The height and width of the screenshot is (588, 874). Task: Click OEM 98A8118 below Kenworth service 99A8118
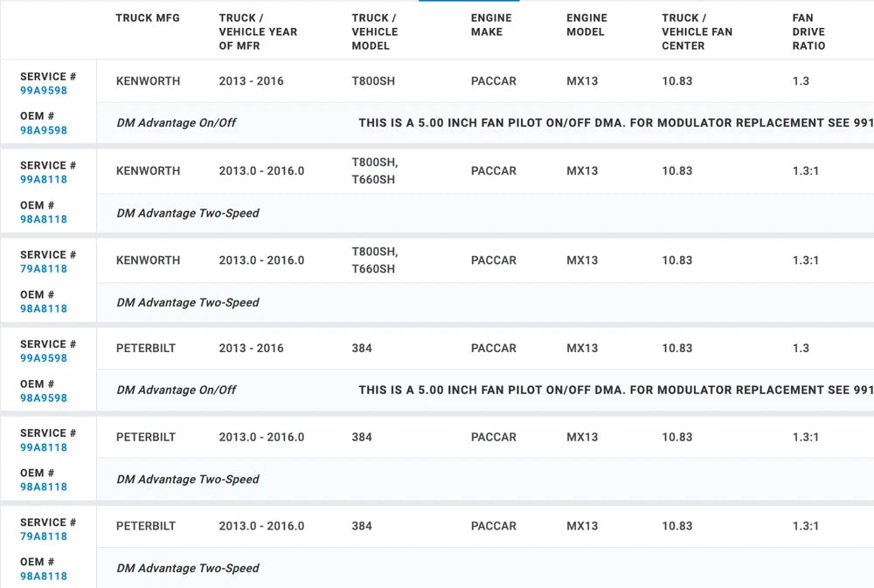44,220
